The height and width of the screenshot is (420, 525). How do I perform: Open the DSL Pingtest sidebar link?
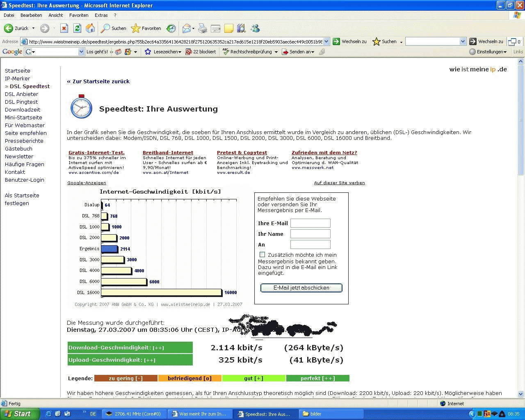(21, 102)
